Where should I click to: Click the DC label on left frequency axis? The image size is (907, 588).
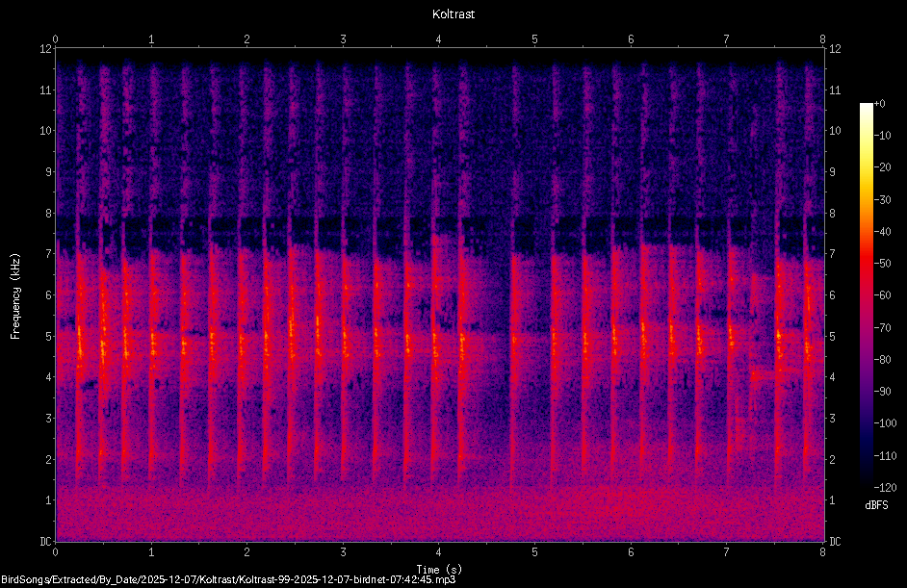pos(45,542)
